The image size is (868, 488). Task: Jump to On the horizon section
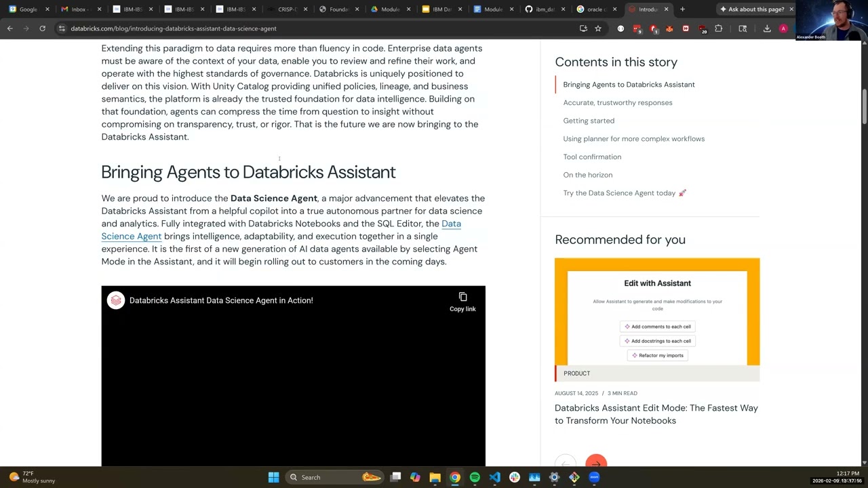click(587, 175)
